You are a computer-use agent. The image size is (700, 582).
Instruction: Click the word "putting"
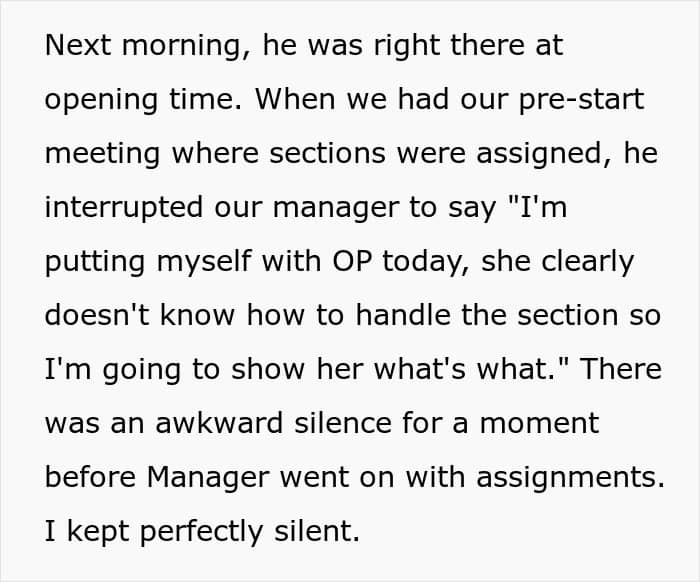(x=95, y=262)
